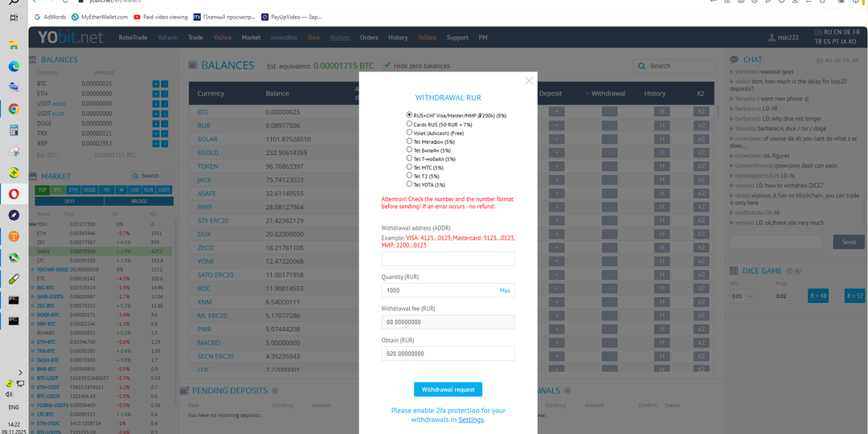Image resolution: width=868 pixels, height=434 pixels.
Task: Toggle Hide zero balances checkbox
Action: 387,65
